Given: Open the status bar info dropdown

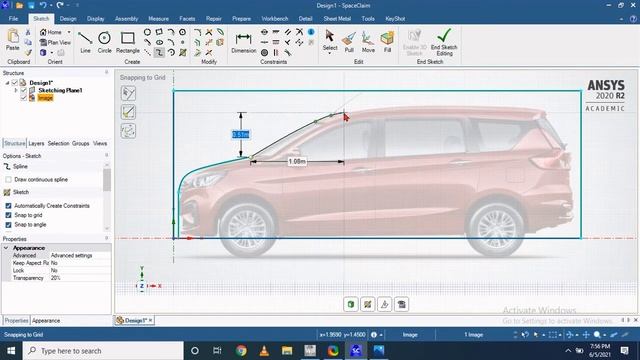Looking at the screenshot, I should point(381,335).
